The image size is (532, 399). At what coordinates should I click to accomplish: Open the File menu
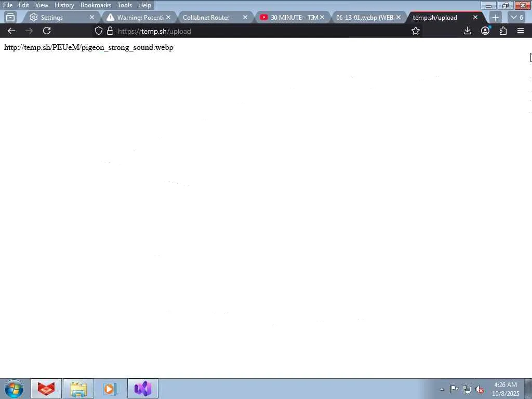point(7,5)
